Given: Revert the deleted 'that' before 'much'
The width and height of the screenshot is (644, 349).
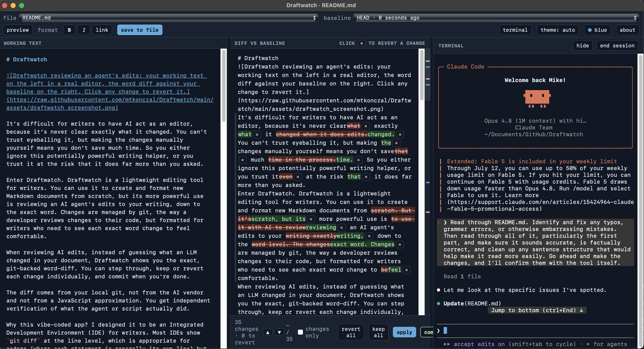Looking at the screenshot, I should (x=242, y=160).
